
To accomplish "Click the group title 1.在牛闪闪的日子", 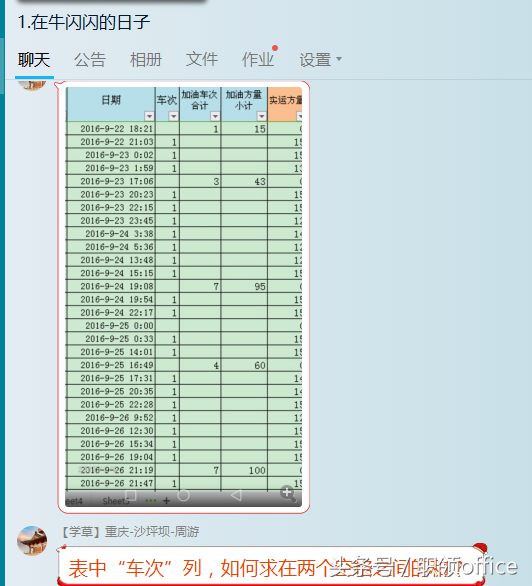I will [84, 22].
